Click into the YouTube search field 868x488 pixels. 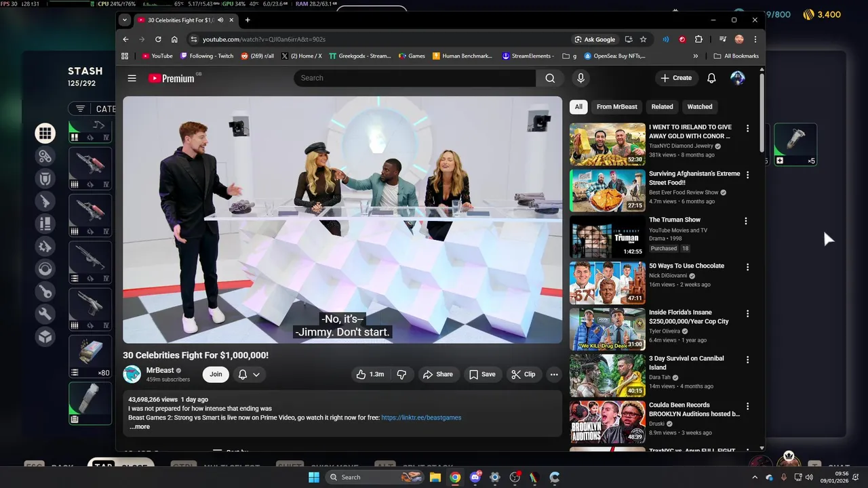tap(416, 78)
